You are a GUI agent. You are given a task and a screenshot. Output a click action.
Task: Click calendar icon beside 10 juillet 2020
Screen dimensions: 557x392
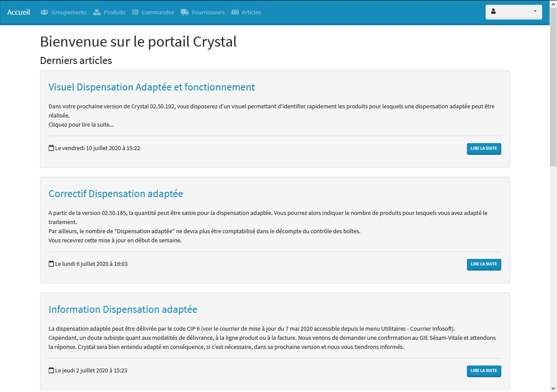[51, 148]
